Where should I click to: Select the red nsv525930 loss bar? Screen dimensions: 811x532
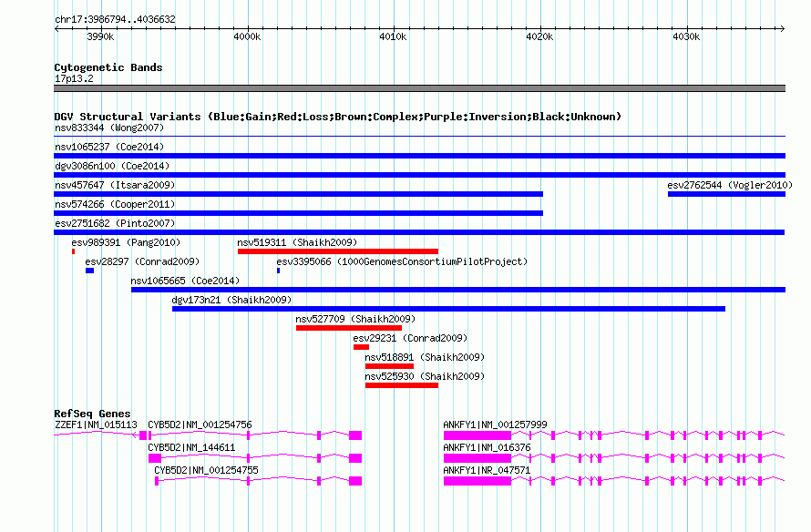coord(402,385)
